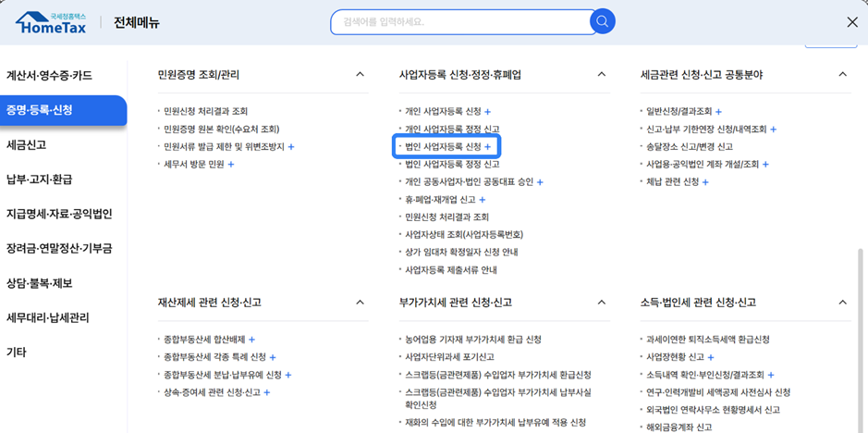Click plus icon beside 종합부동산세 합산배제

tap(252, 340)
